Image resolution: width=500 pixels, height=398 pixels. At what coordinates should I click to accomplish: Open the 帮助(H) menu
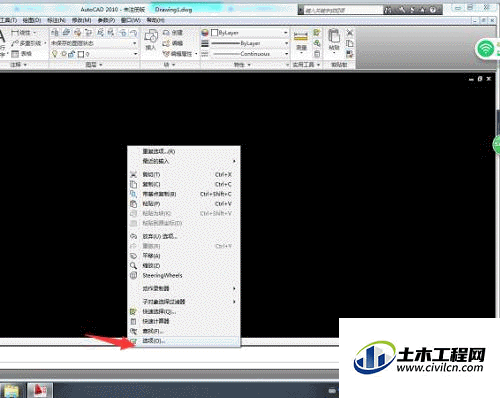[156, 20]
